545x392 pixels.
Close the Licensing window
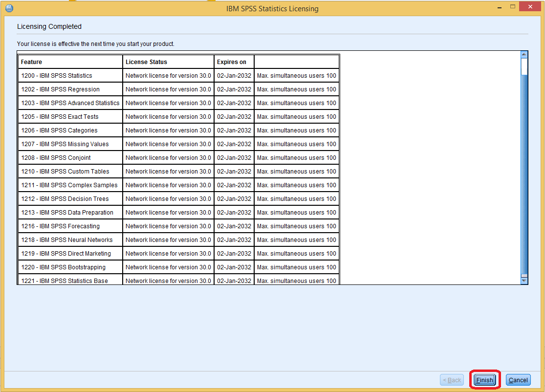coord(530,7)
